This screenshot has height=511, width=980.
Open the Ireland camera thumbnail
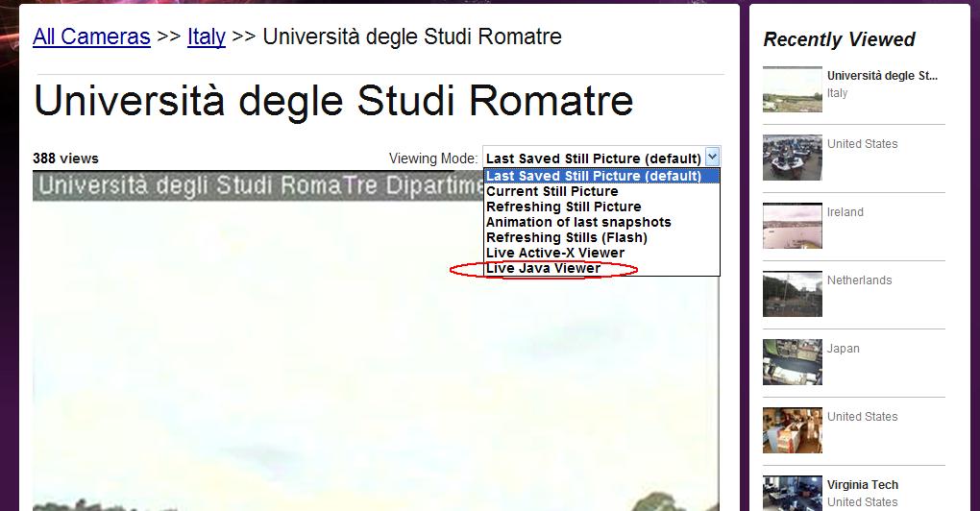coord(793,226)
